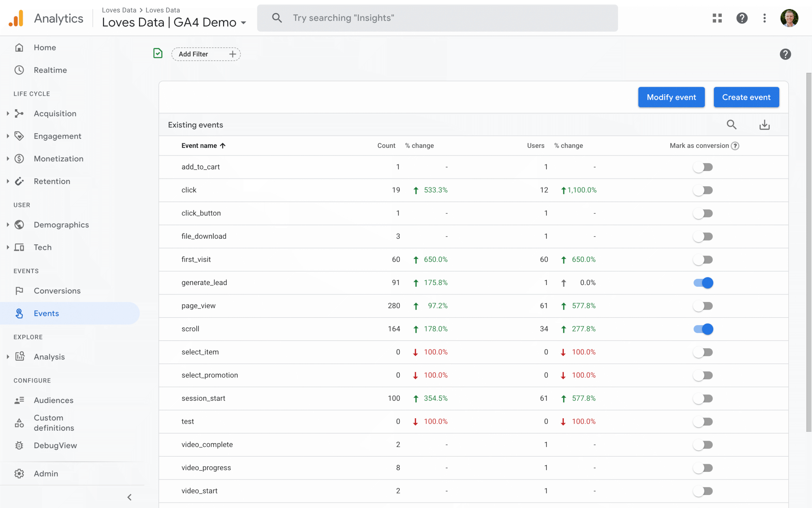Screen dimensions: 812x508
Task: Turn off the scroll conversion toggle
Action: pyautogui.click(x=703, y=329)
